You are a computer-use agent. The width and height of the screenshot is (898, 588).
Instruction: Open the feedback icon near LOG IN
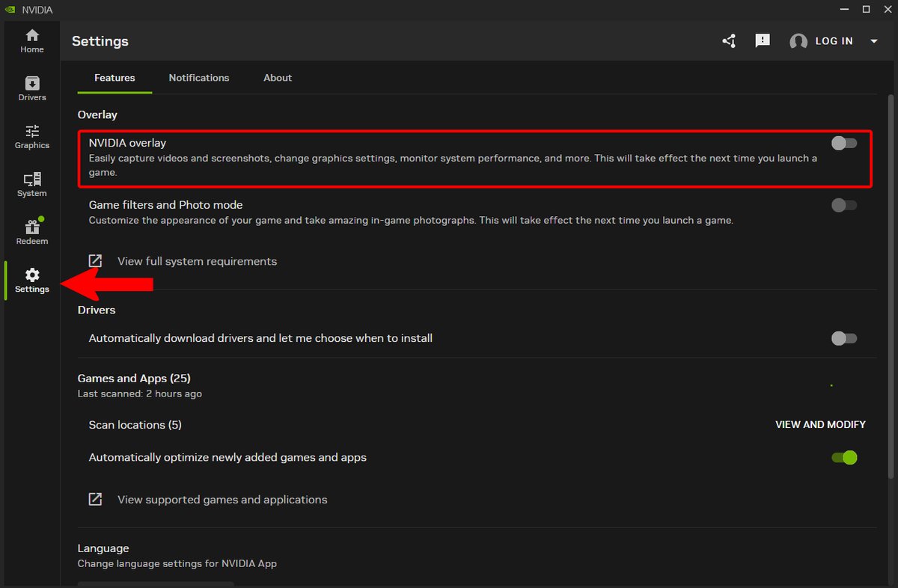[763, 40]
